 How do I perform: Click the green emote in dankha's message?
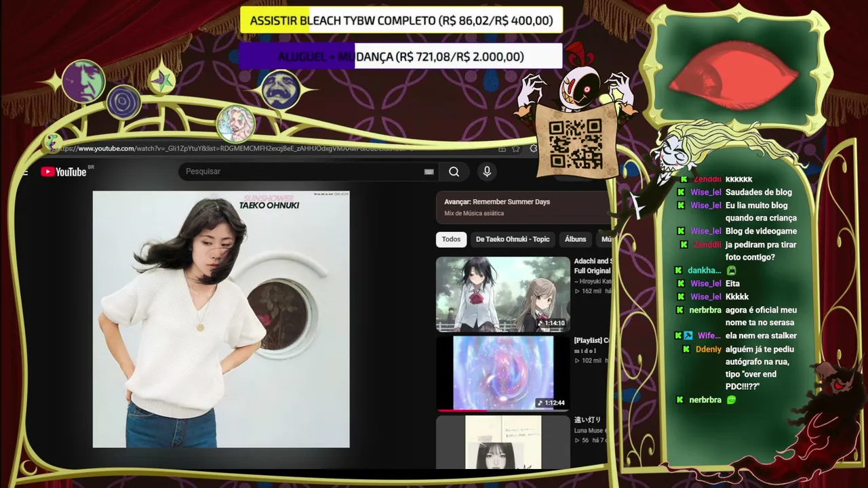click(x=731, y=270)
